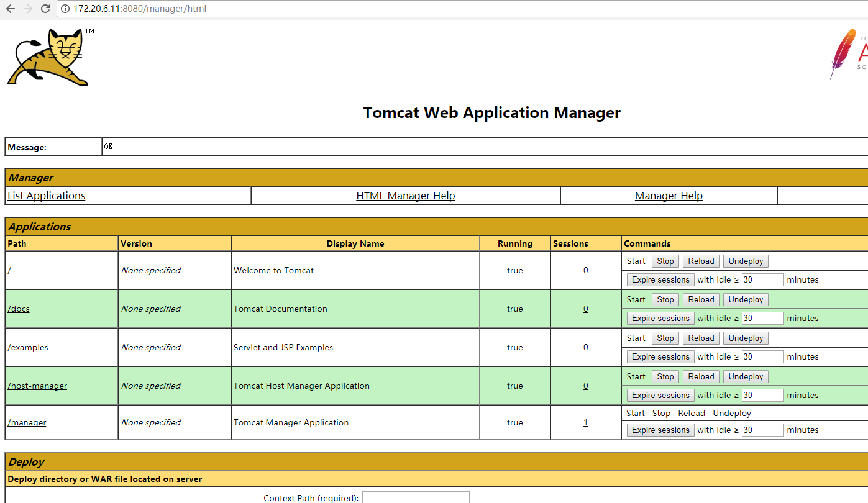
Task: Reload the Tomcat Host Manager Application
Action: tap(701, 377)
